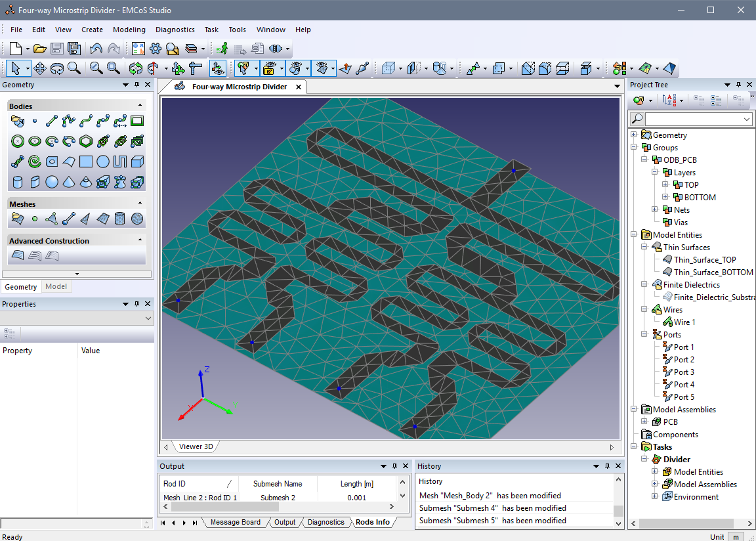
Task: Switch to the Message Board tab
Action: coord(235,523)
